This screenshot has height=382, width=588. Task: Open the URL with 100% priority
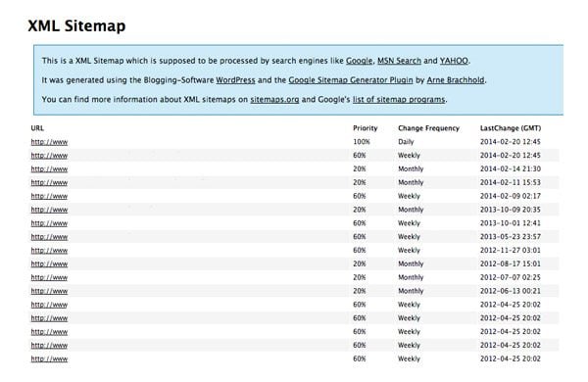tap(49, 142)
